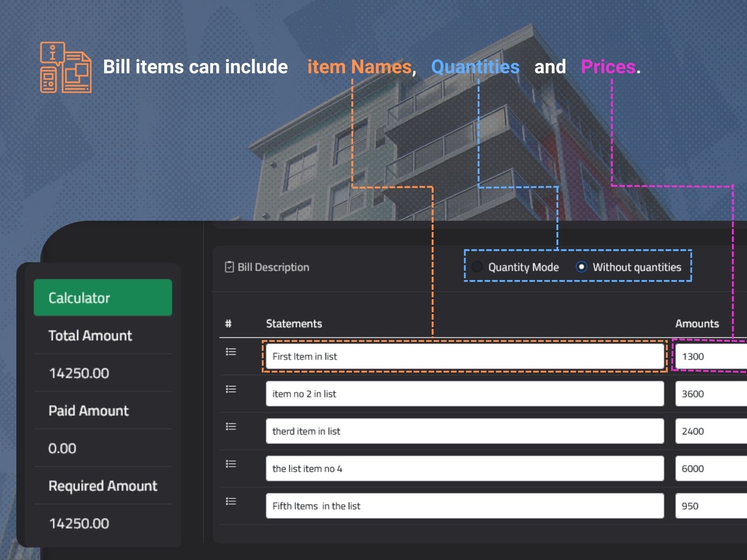
Task: Click the 'item no 2 in list' field
Action: 465,394
